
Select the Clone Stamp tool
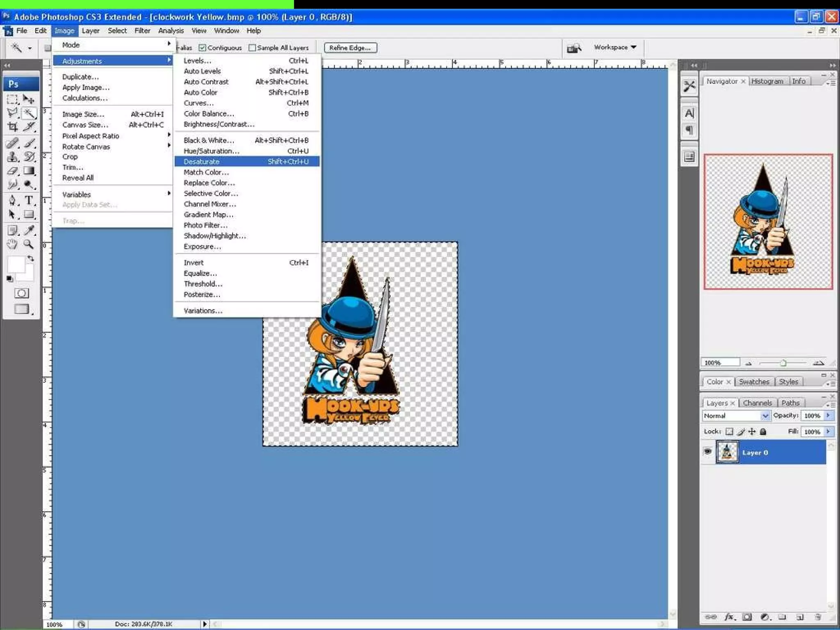pyautogui.click(x=13, y=157)
